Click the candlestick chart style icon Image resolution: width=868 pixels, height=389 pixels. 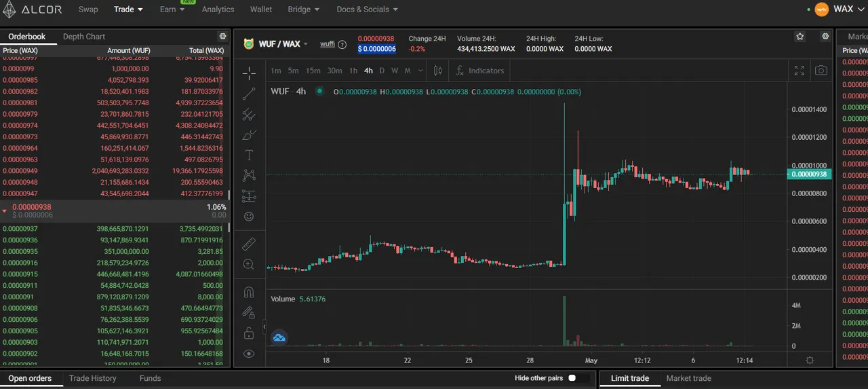click(x=438, y=71)
